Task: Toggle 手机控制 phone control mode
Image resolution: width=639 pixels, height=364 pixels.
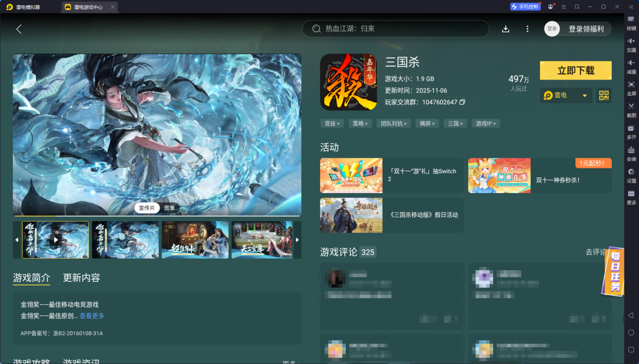Action: click(525, 6)
